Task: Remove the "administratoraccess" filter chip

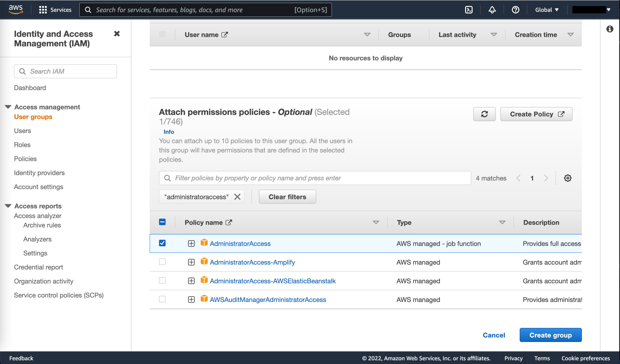Action: pyautogui.click(x=237, y=197)
